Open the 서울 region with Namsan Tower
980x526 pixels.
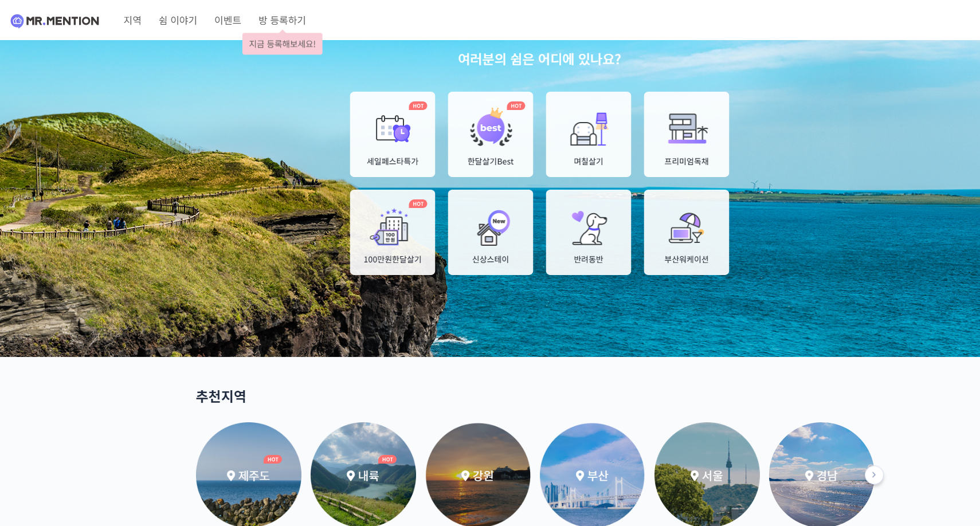[707, 474]
